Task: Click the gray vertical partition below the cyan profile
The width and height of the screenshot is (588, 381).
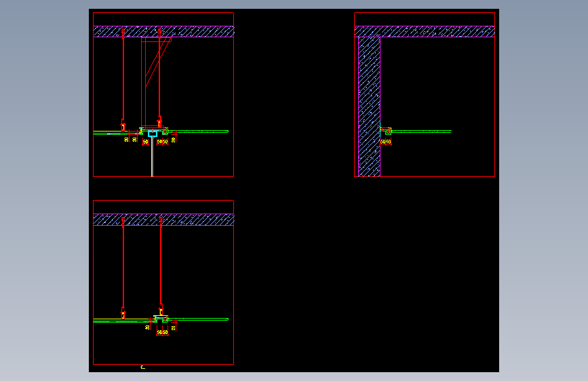Action: pyautogui.click(x=152, y=157)
